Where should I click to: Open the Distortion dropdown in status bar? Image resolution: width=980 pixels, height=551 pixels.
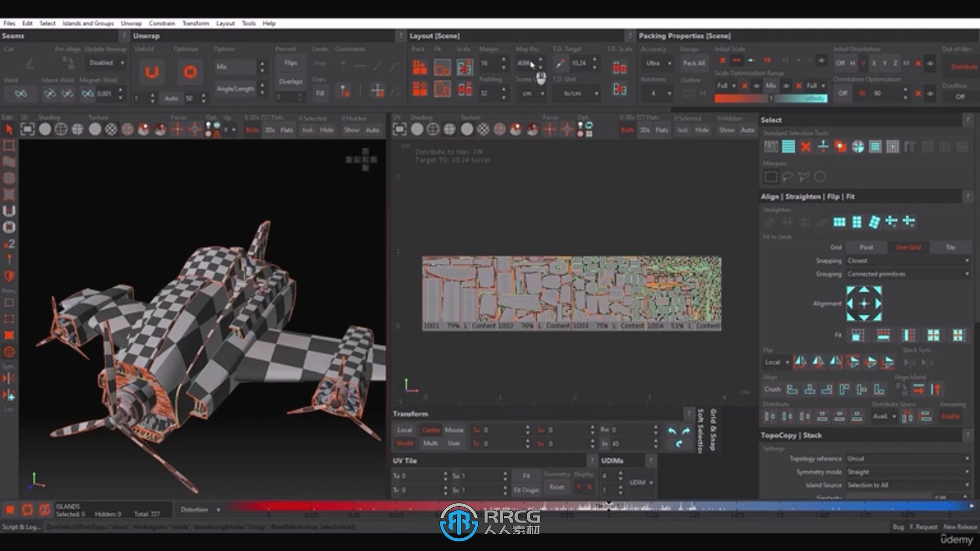coord(201,510)
